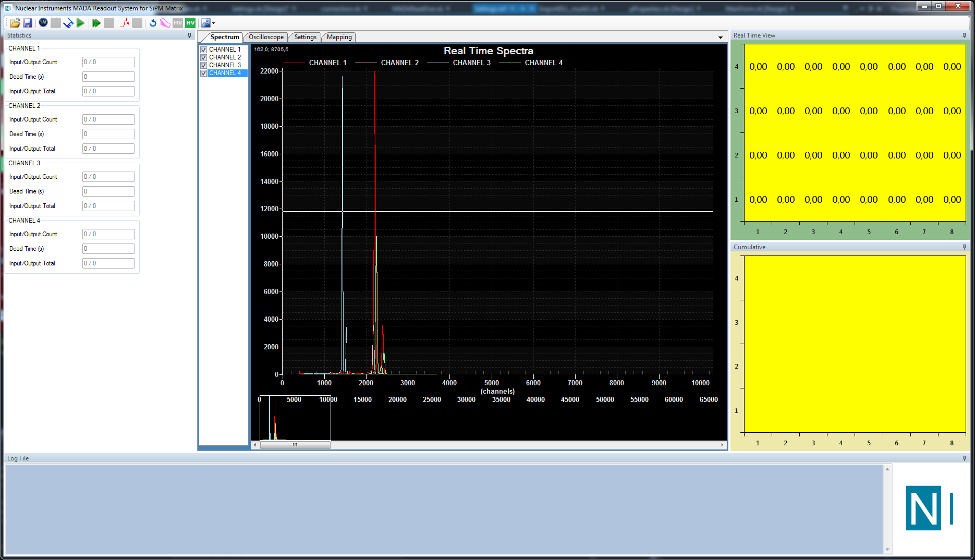
Task: Click the pink eraser clear icon
Action: point(165,23)
